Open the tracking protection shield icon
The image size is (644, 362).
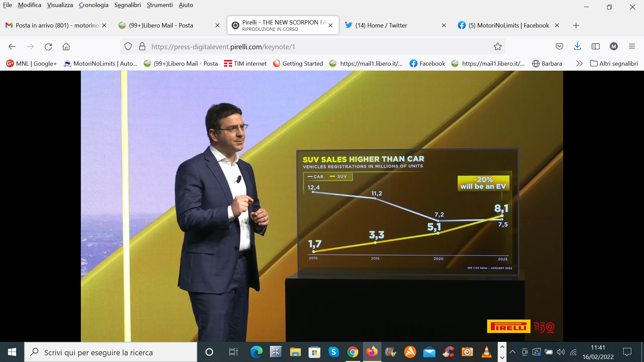128,47
